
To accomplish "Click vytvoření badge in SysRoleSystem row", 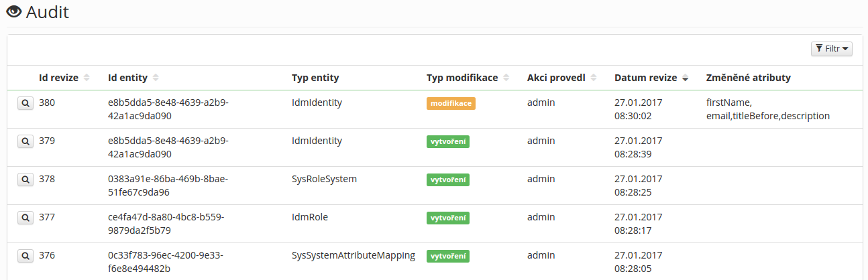I will (448, 180).
